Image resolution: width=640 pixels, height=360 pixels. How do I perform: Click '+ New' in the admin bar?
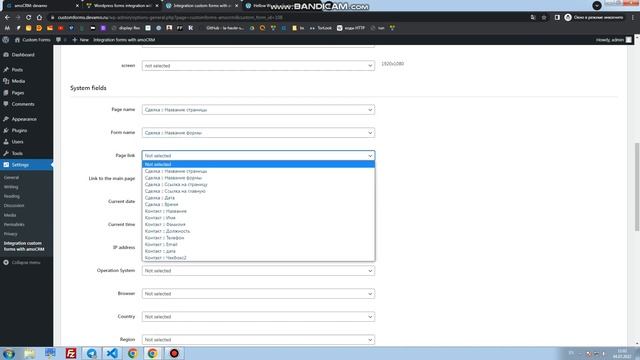pos(80,40)
